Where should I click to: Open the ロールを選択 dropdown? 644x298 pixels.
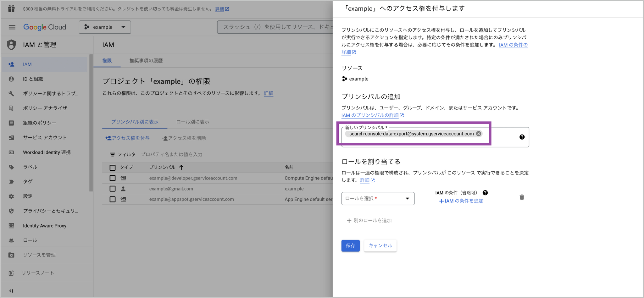point(378,199)
